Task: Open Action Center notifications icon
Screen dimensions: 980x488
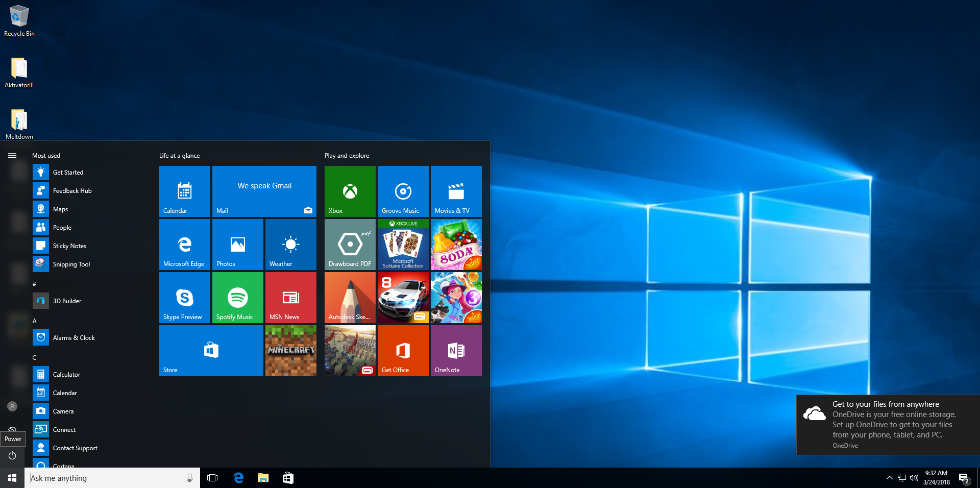Action: click(x=964, y=478)
